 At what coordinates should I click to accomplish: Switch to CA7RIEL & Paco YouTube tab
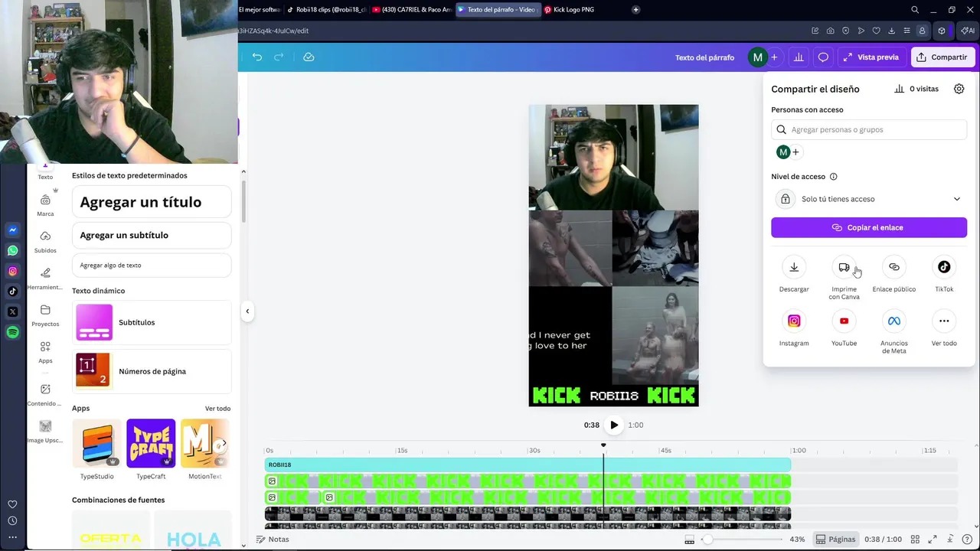pos(411,10)
